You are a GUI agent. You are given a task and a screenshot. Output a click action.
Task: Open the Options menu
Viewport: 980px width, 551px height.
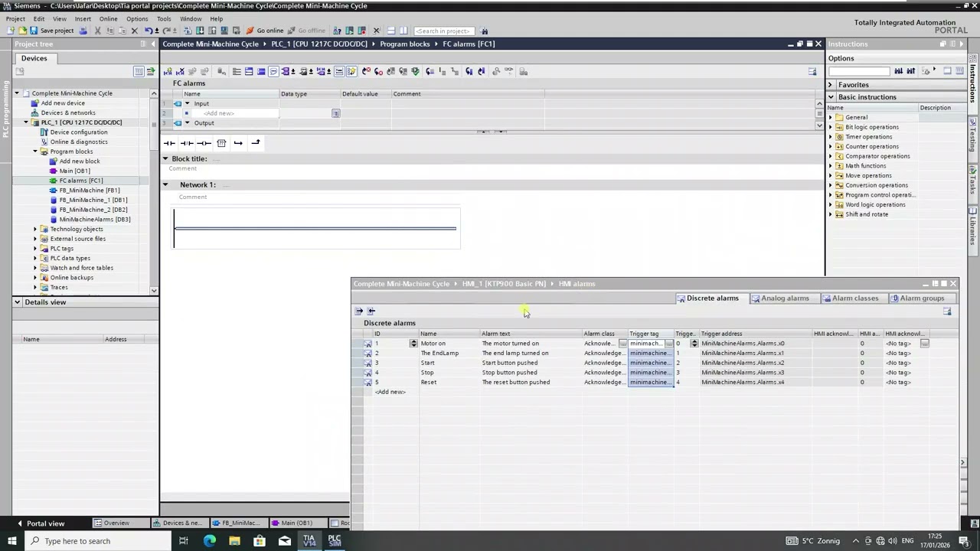pyautogui.click(x=137, y=18)
